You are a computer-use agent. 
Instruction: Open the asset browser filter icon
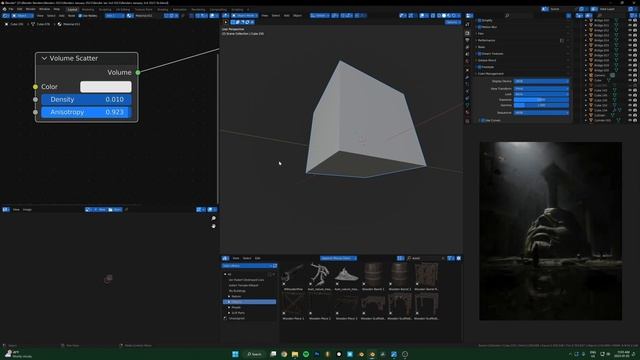click(450, 258)
